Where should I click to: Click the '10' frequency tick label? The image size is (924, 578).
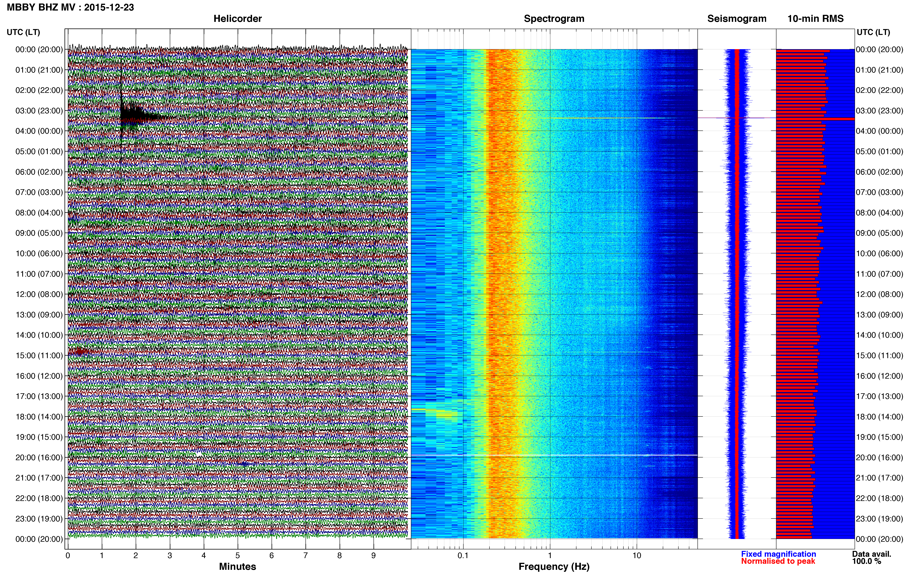637,556
